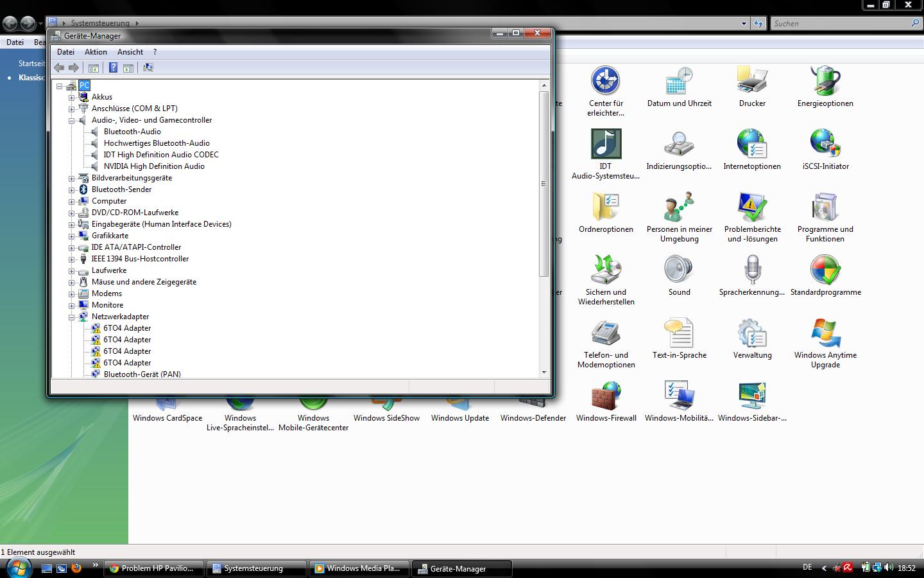Select NVIDIA High Definition Audio device
The height and width of the screenshot is (578, 924).
pos(154,166)
